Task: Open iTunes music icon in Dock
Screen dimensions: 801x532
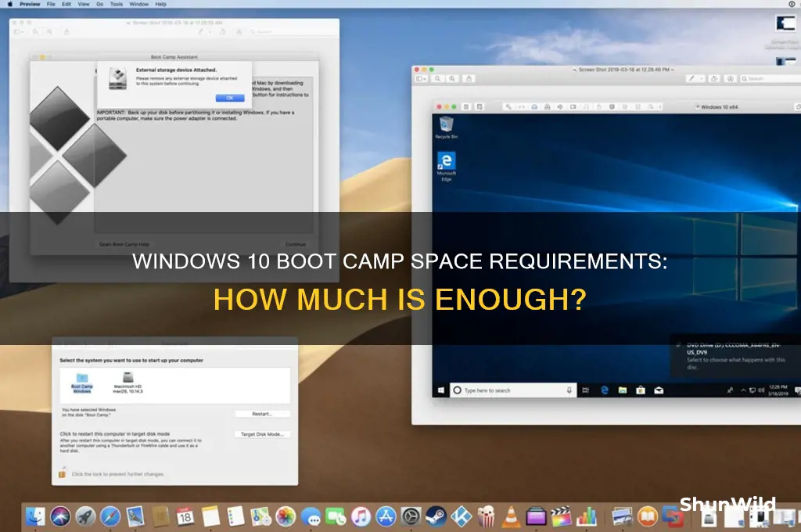Action: tap(361, 516)
